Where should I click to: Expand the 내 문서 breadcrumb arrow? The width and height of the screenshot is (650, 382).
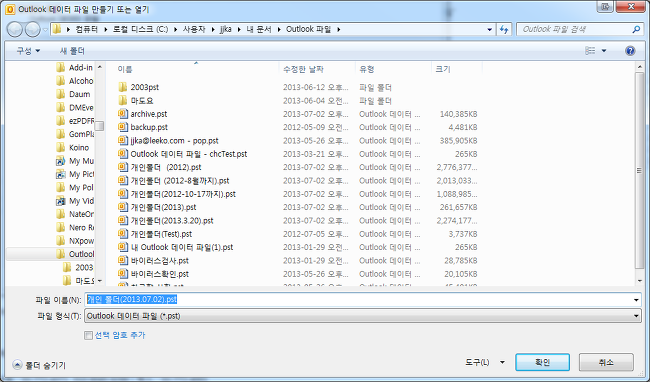279,29
